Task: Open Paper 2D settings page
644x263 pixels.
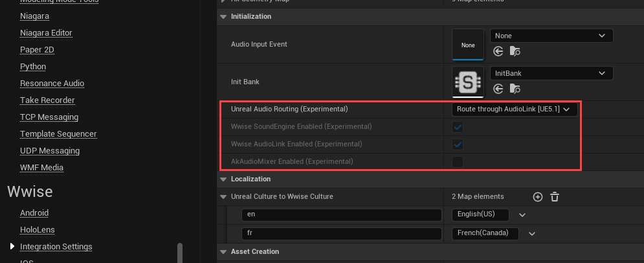Action: pos(37,50)
